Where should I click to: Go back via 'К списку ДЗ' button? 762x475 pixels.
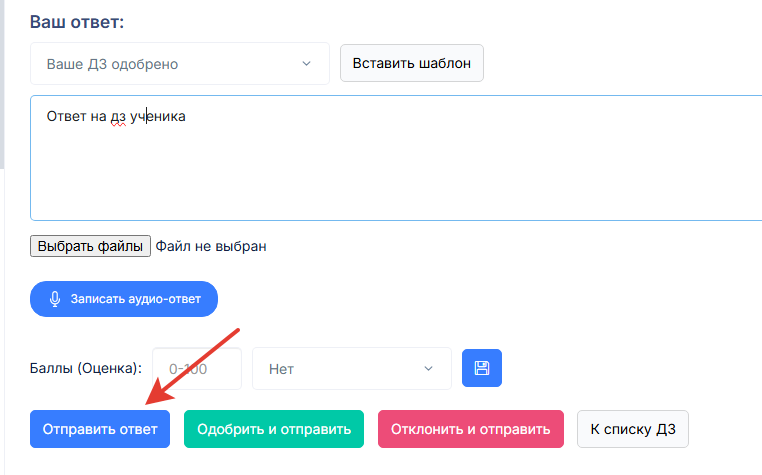633,429
